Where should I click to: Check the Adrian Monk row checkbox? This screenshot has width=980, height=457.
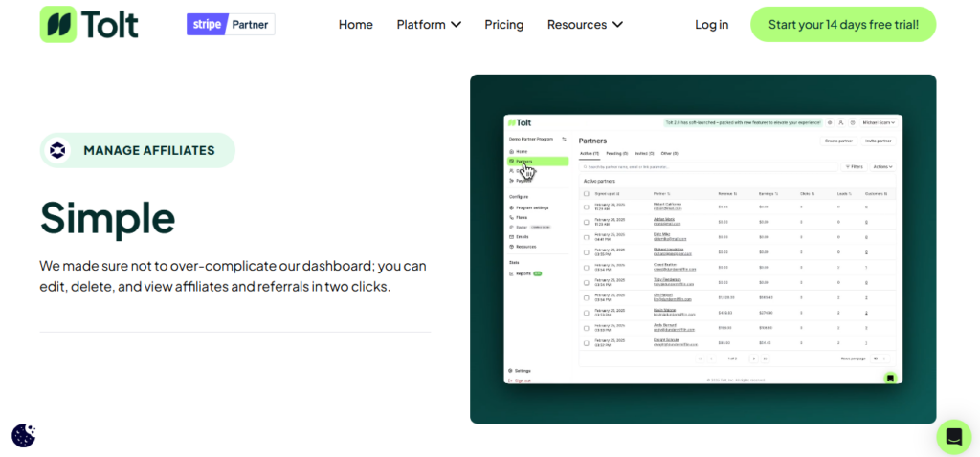pyautogui.click(x=587, y=222)
